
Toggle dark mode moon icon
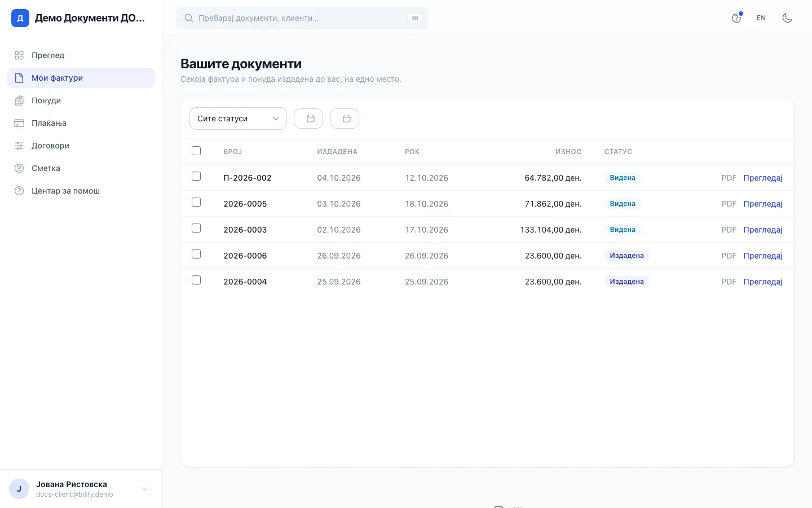[x=787, y=18]
